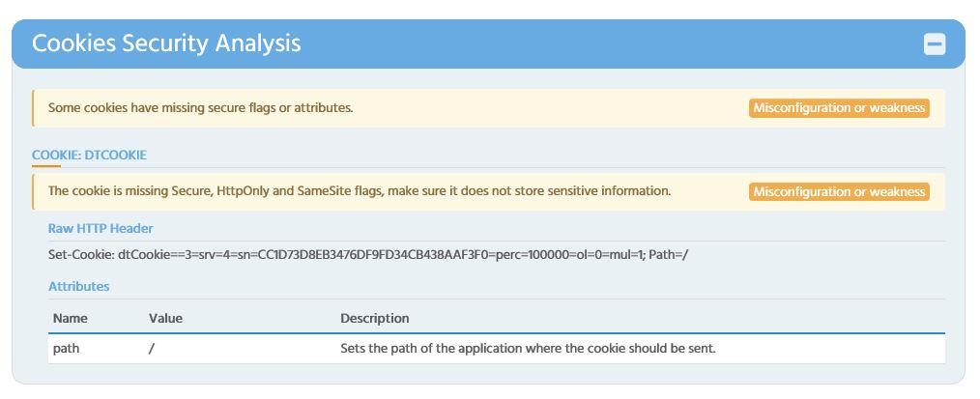Click the Value column header
This screenshot has width=980, height=399.
click(165, 318)
